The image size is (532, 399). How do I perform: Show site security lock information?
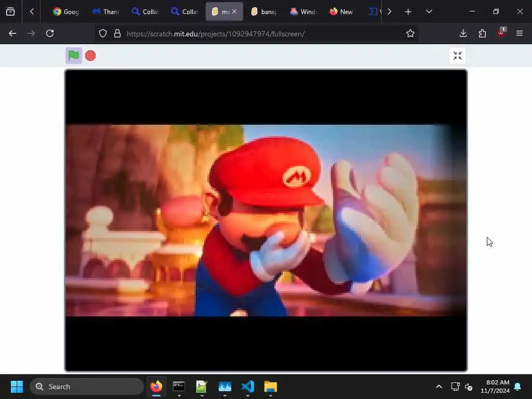pyautogui.click(x=117, y=33)
